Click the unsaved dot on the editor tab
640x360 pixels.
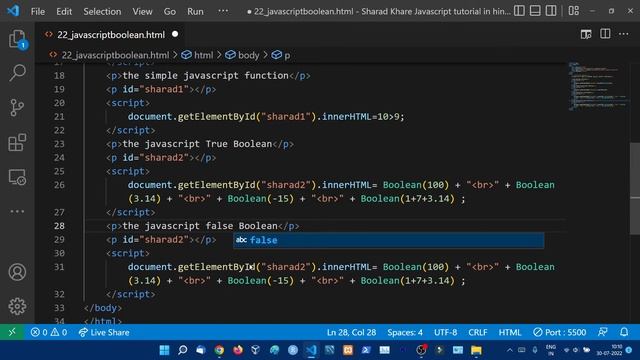tap(175, 34)
